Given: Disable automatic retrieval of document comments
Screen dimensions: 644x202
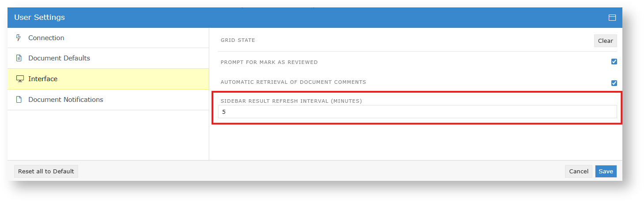Looking at the screenshot, I should click(x=614, y=83).
